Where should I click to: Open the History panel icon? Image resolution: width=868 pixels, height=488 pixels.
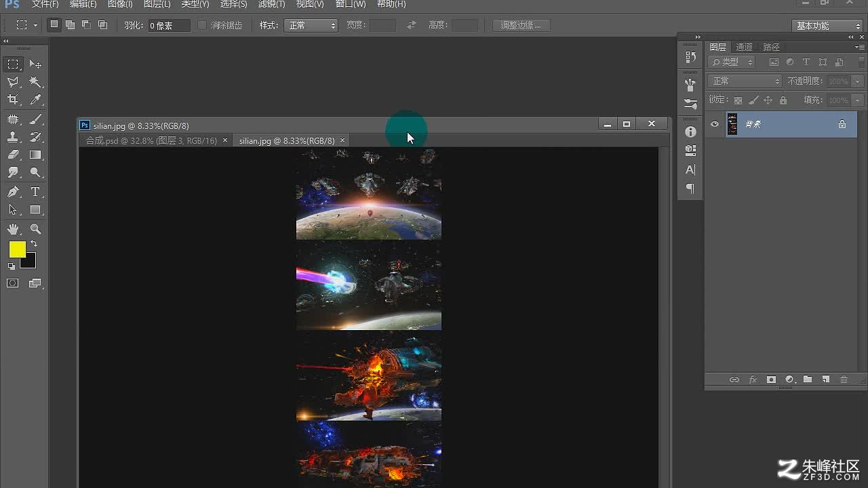[690, 58]
